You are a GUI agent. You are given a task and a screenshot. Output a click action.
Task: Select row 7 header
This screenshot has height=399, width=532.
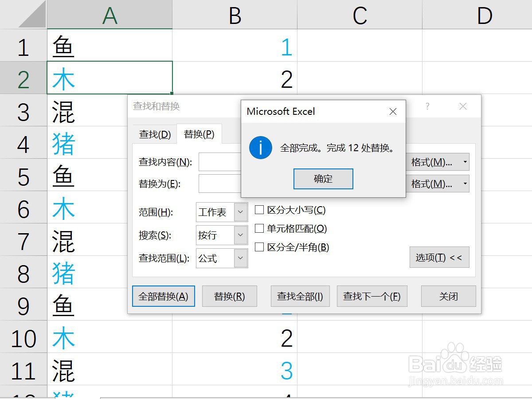(23, 240)
